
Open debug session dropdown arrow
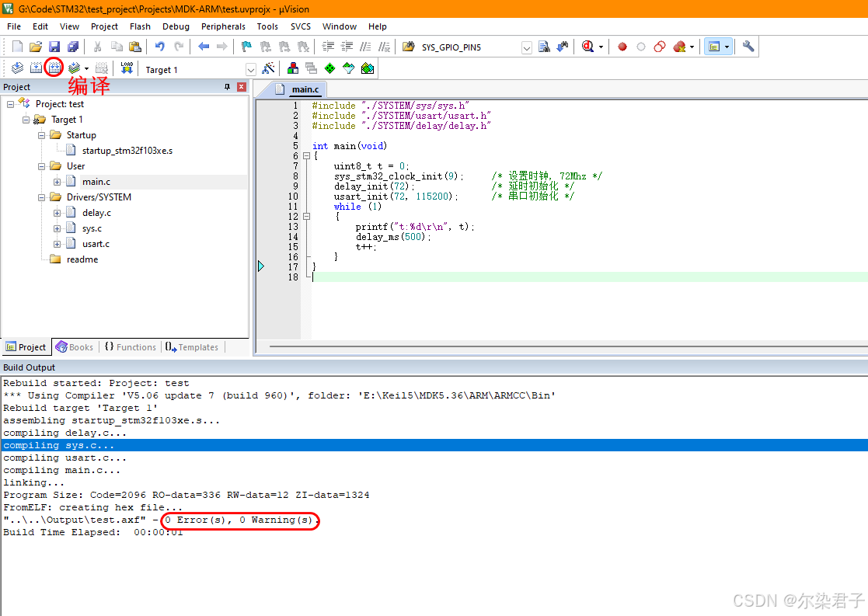[x=601, y=47]
